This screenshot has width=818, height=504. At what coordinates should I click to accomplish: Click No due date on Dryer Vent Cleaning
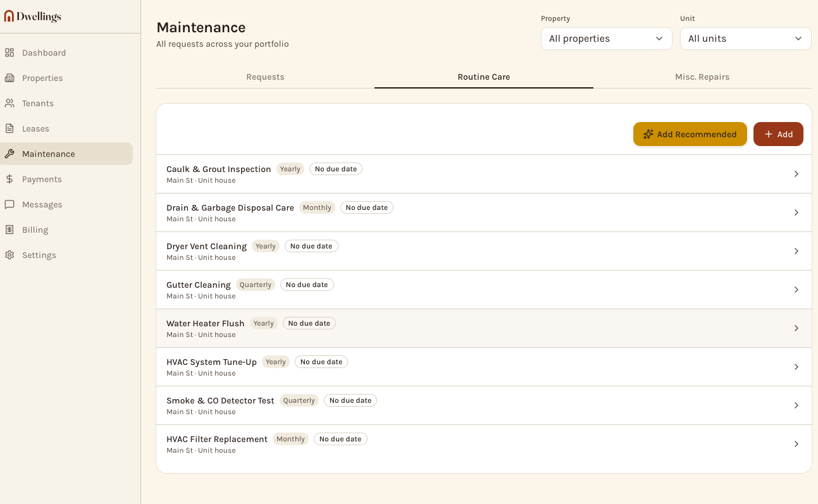(311, 246)
